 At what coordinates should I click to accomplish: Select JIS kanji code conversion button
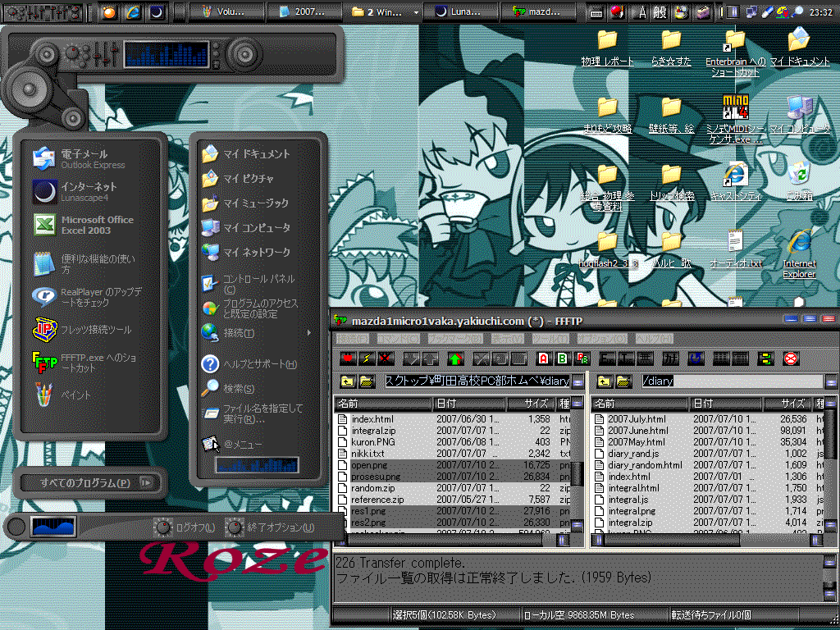point(626,358)
